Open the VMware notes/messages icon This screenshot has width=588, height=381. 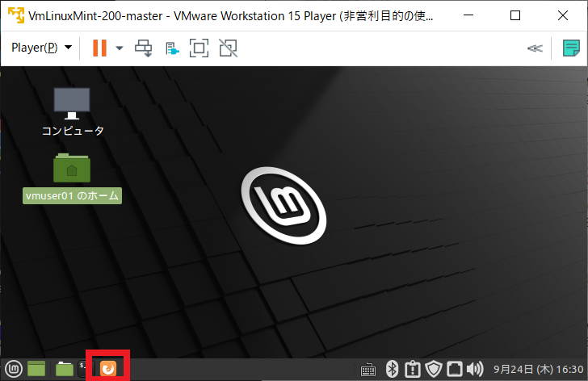(571, 48)
